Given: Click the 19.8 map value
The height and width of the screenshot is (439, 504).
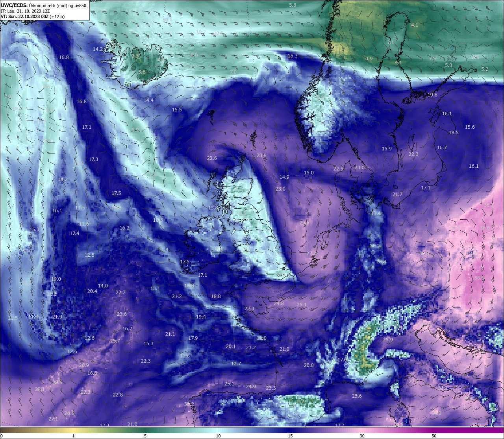Looking at the screenshot, I should 432,95.
